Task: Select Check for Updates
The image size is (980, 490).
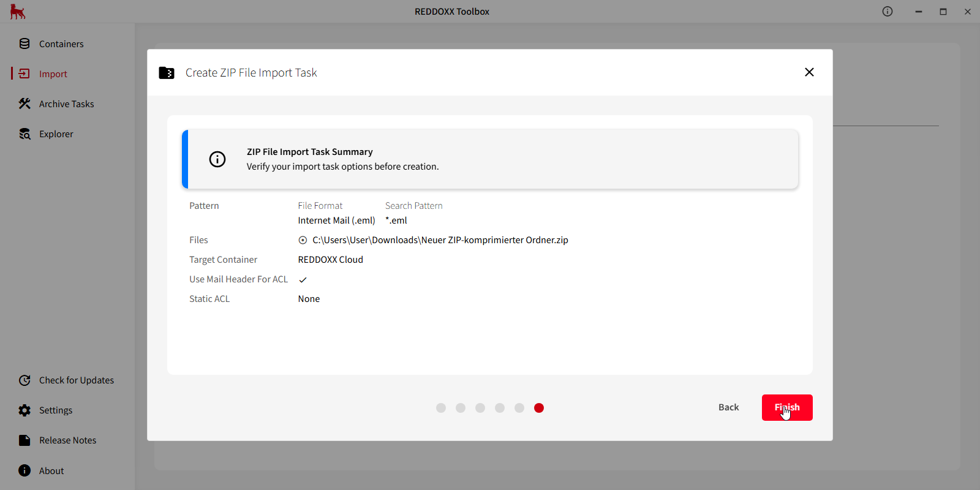Action: click(x=77, y=380)
